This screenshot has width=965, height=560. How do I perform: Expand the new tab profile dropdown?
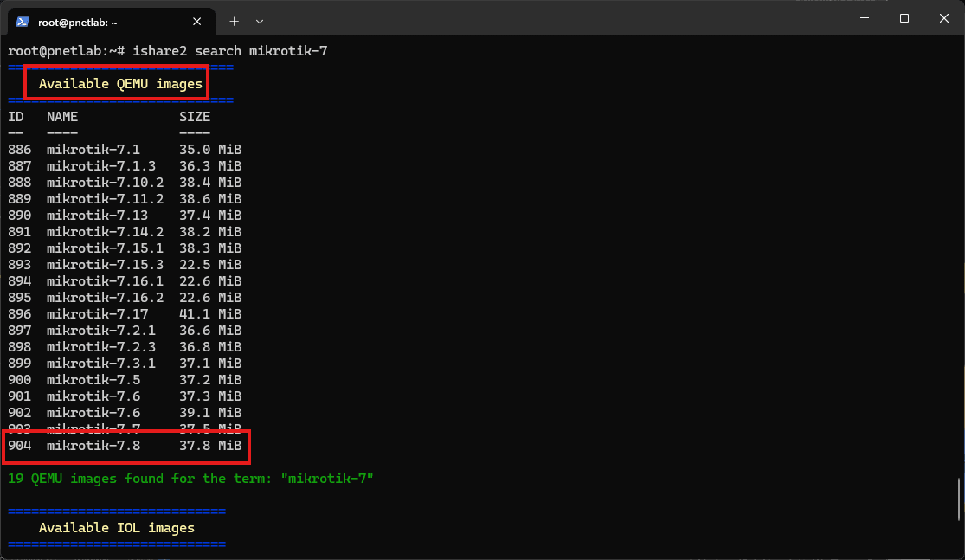click(260, 21)
